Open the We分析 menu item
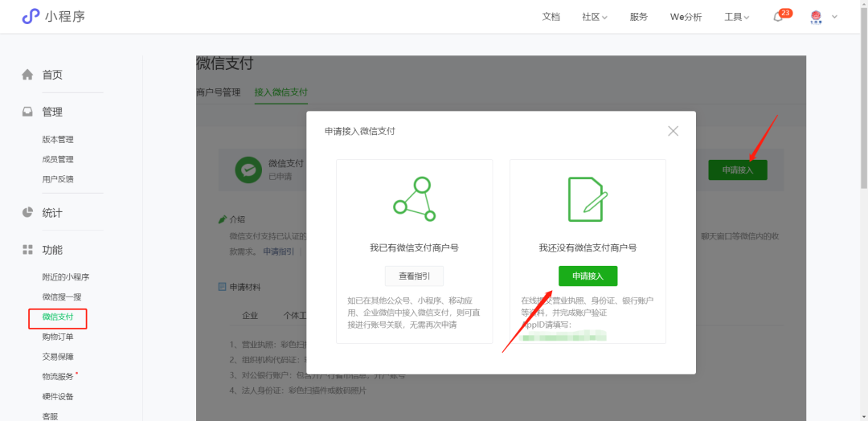868x421 pixels. [x=686, y=17]
